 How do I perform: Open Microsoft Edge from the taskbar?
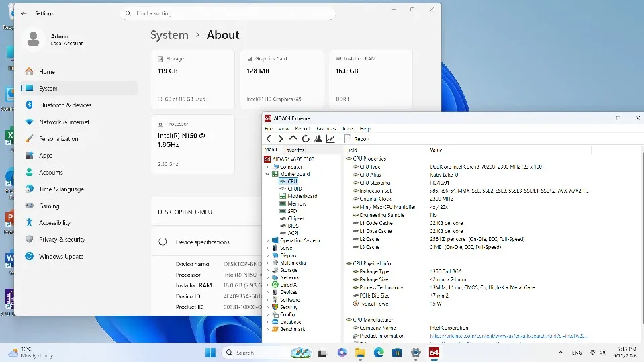379,353
